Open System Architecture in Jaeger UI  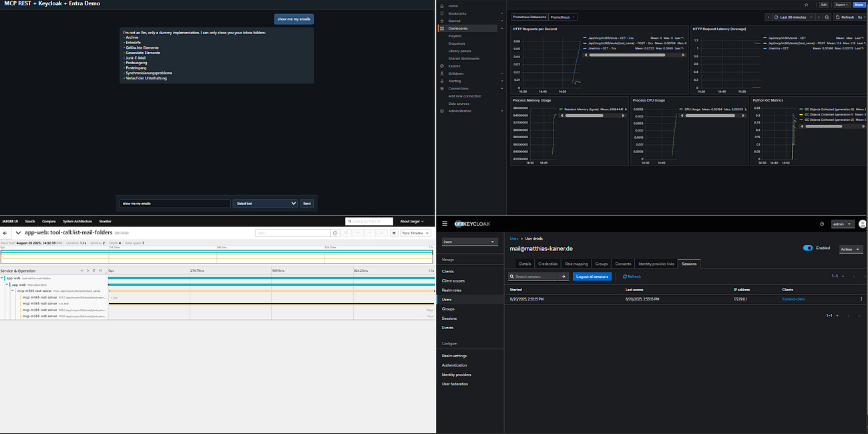(x=77, y=221)
